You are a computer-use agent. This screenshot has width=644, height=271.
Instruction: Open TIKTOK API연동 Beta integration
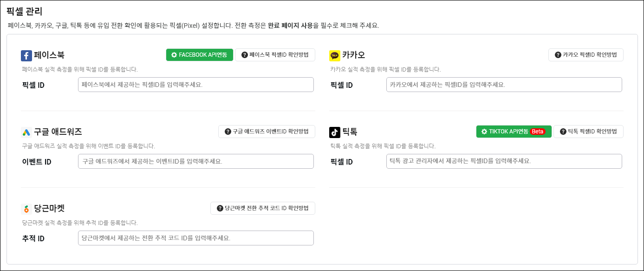coord(514,132)
